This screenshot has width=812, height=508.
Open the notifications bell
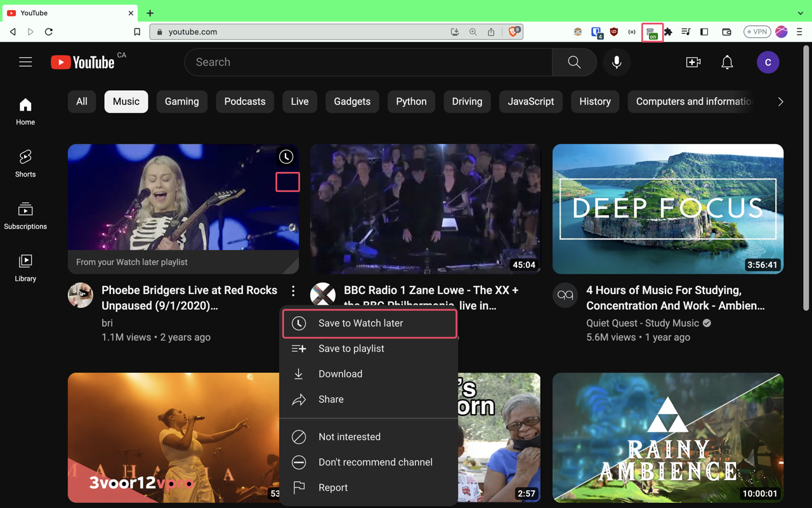[727, 62]
